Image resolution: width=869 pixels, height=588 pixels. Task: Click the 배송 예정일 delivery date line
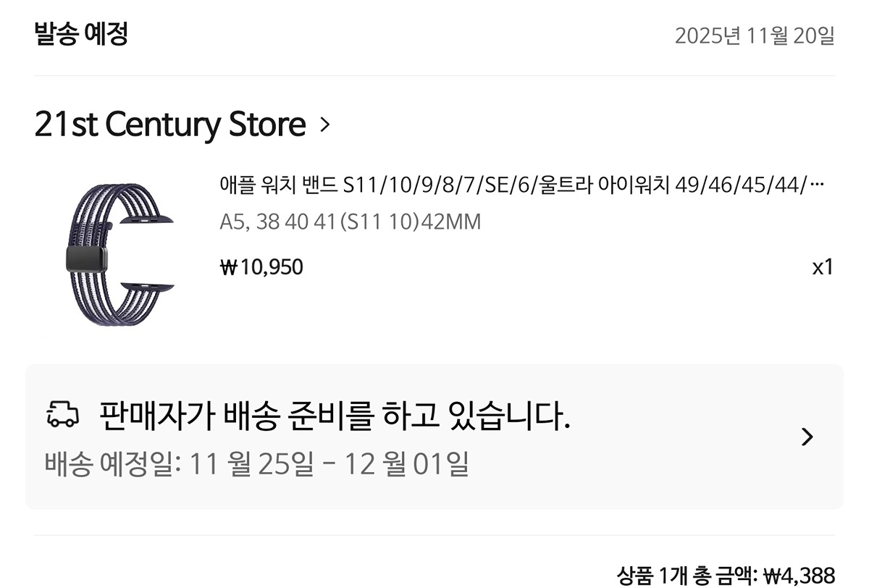click(257, 463)
